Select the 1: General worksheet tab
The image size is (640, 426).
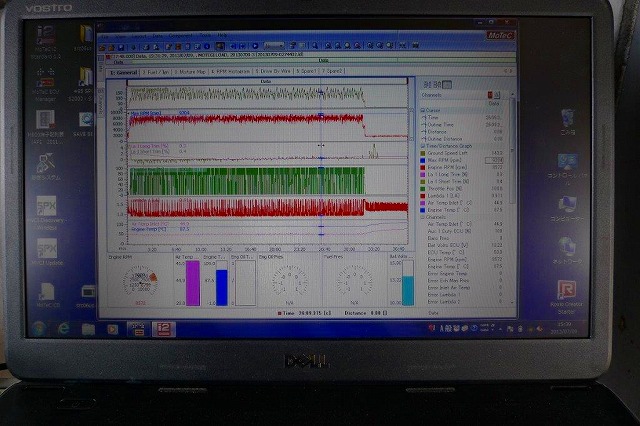[124, 72]
